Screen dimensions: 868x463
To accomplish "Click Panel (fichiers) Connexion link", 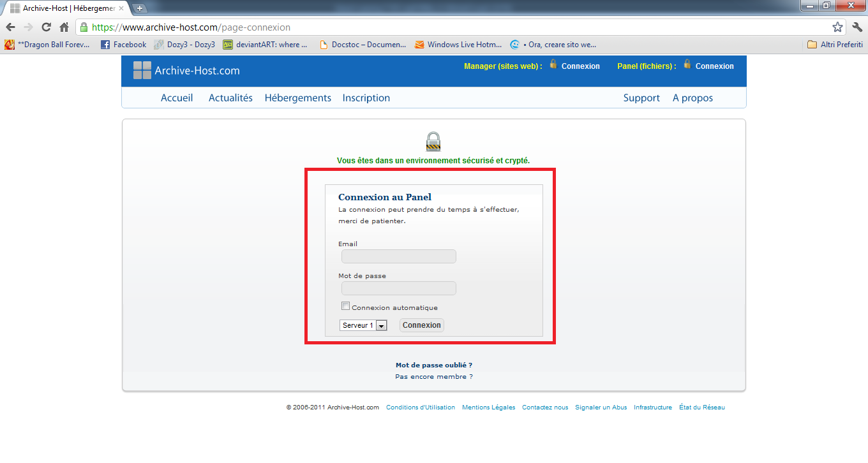I will 715,66.
